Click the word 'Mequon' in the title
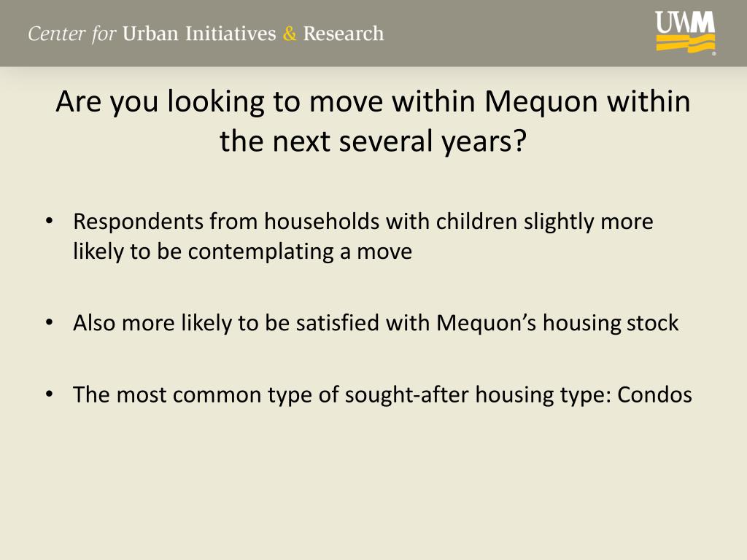Viewport: 747px width, 560px height. (541, 101)
